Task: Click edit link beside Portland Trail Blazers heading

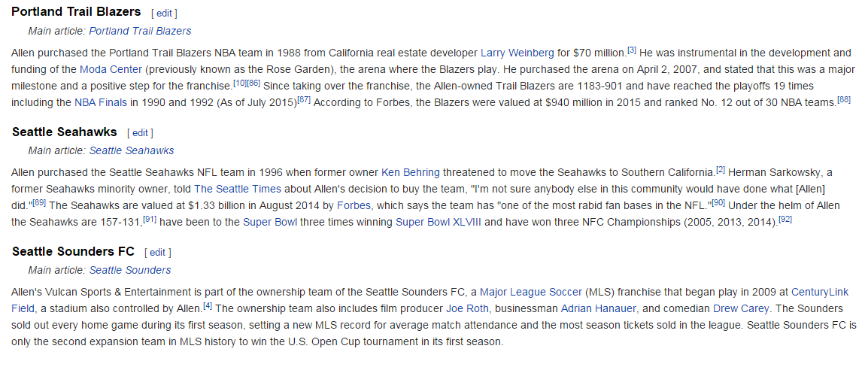Action: tap(164, 14)
